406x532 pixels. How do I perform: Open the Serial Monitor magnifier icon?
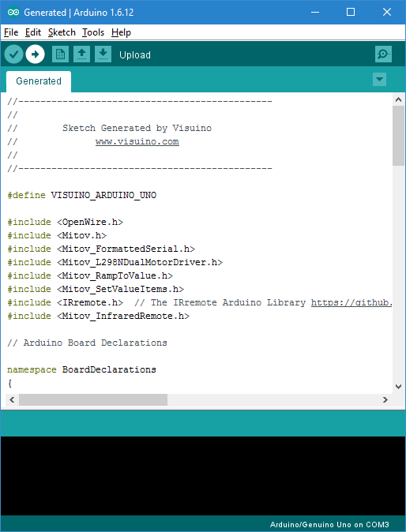pyautogui.click(x=383, y=54)
